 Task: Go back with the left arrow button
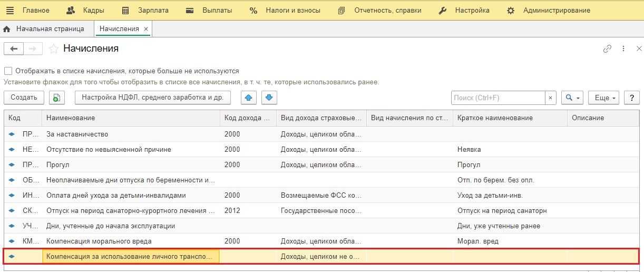(14, 49)
